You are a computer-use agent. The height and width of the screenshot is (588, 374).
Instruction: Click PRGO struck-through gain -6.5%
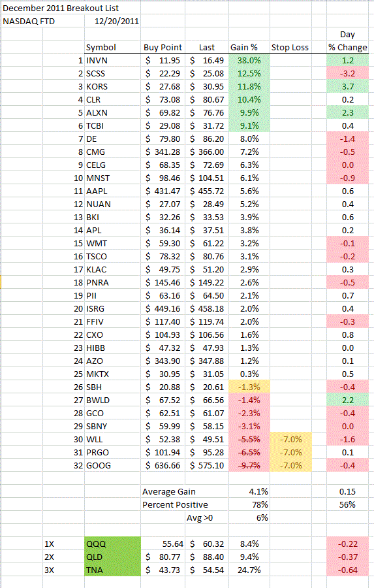pos(249,453)
